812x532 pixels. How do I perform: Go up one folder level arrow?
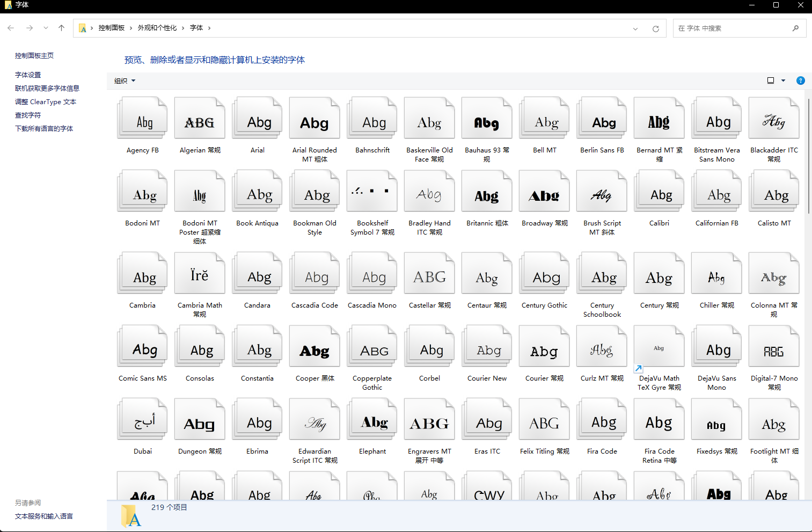click(x=61, y=28)
